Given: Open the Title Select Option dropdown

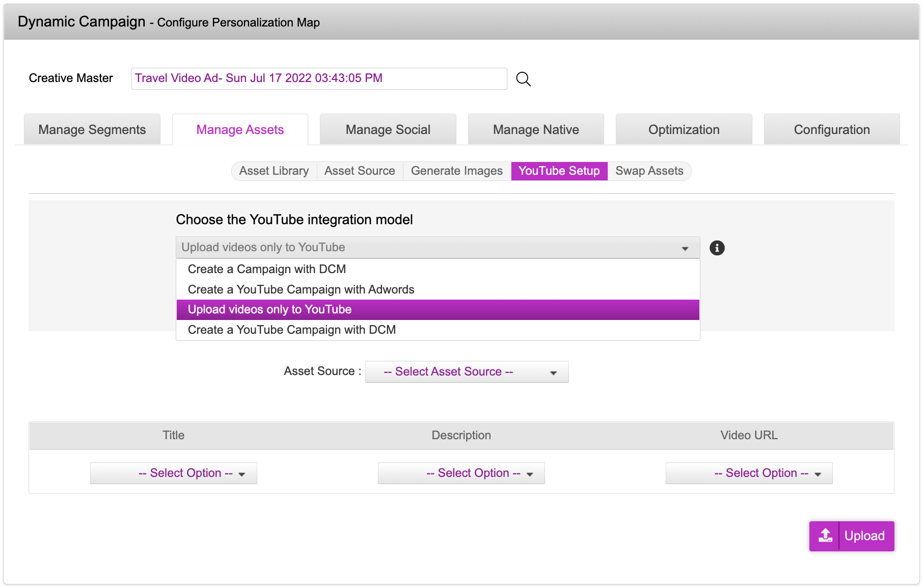Looking at the screenshot, I should pyautogui.click(x=174, y=473).
